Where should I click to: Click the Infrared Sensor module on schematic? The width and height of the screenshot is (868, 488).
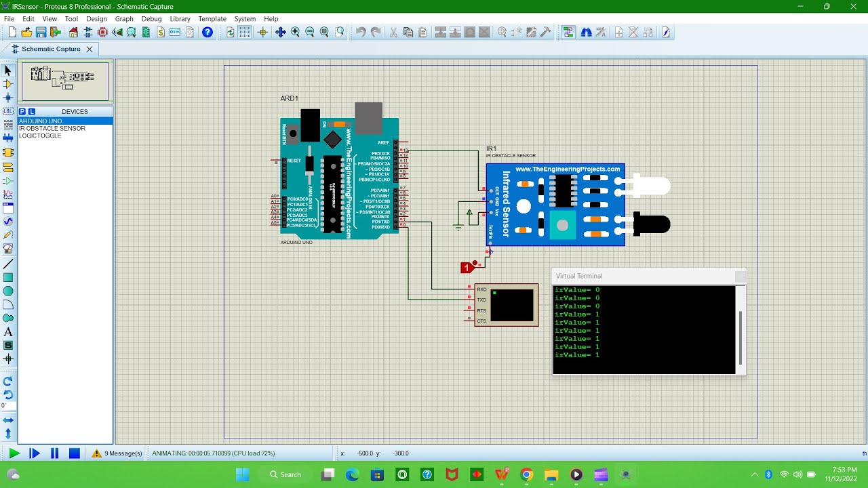(555, 205)
